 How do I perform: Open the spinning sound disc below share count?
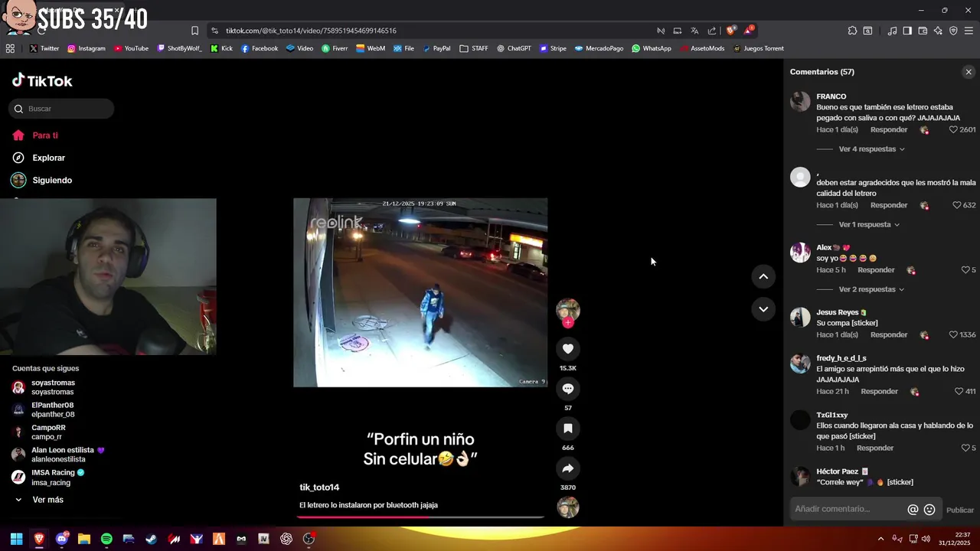click(568, 507)
